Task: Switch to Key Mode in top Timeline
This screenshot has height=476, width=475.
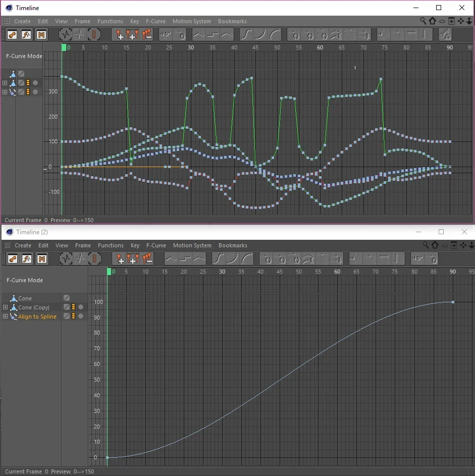Action: 13,35
